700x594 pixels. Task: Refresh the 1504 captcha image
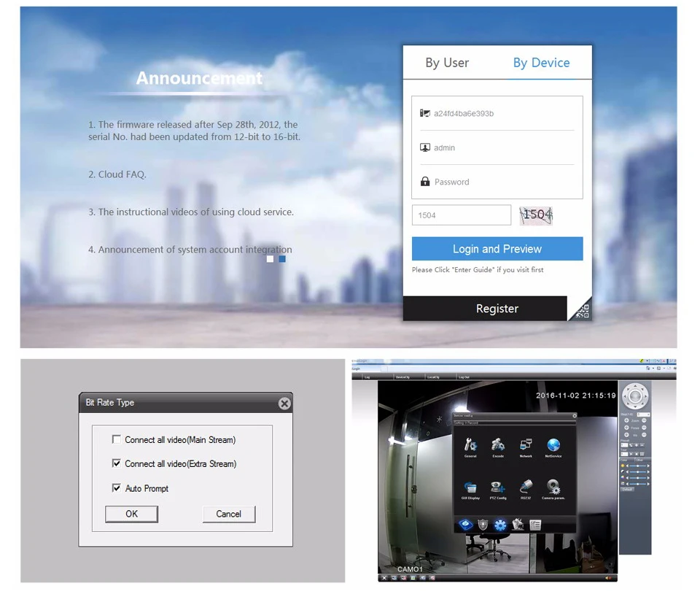(536, 215)
